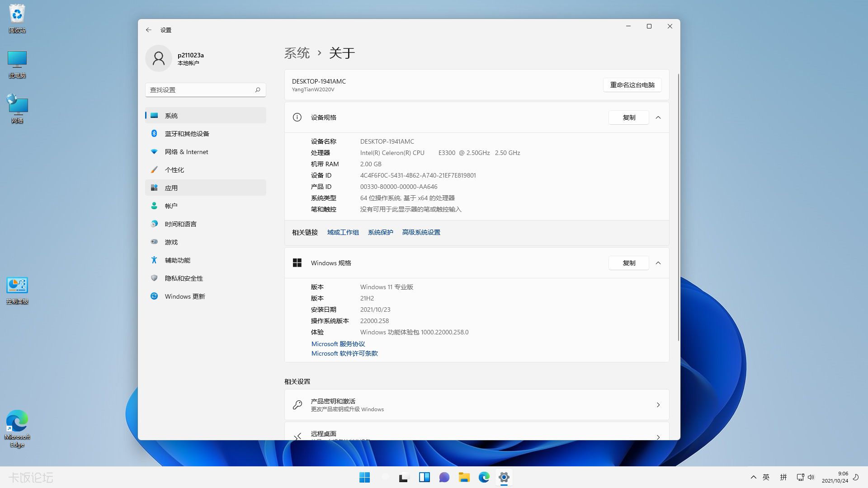Open volume tray icon
868x488 pixels.
pos(811,477)
